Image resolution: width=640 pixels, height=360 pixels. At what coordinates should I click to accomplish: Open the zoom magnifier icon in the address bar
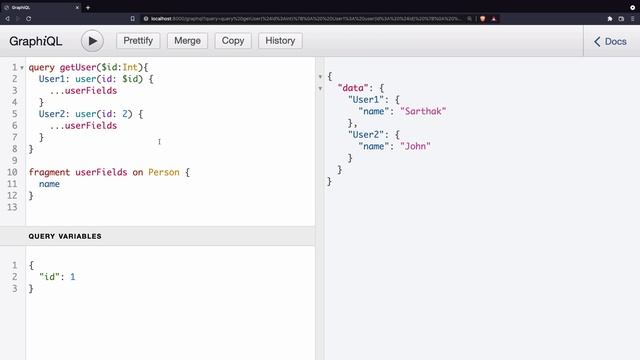click(470, 19)
